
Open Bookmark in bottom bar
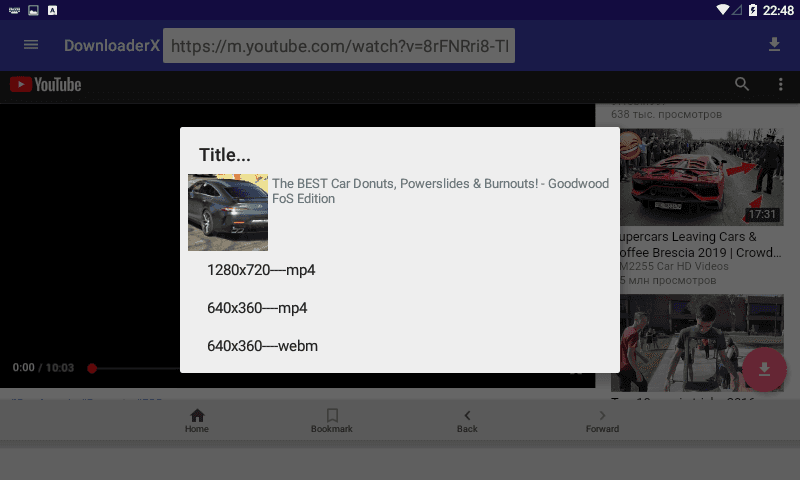(x=332, y=421)
